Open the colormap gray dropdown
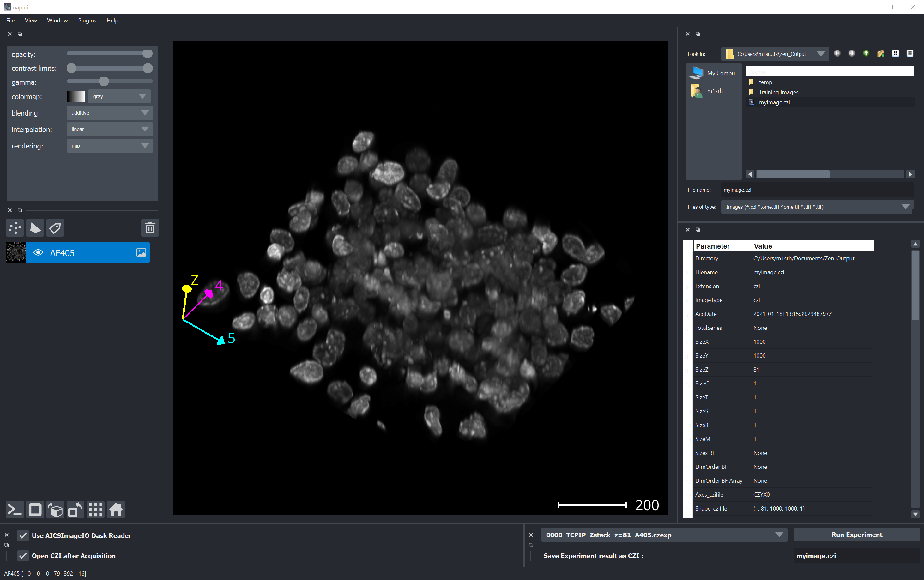This screenshot has width=924, height=580. [x=119, y=96]
